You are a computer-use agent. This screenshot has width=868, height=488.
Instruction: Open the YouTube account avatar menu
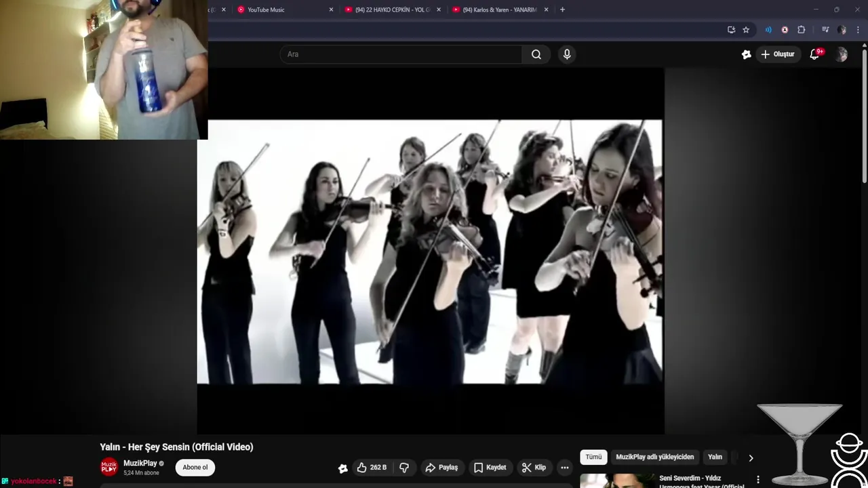[842, 54]
